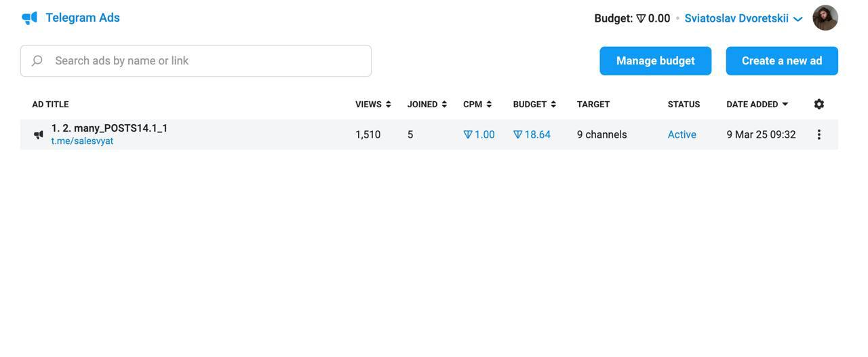Sort the table by CPM
The image size is (868, 357).
(477, 105)
